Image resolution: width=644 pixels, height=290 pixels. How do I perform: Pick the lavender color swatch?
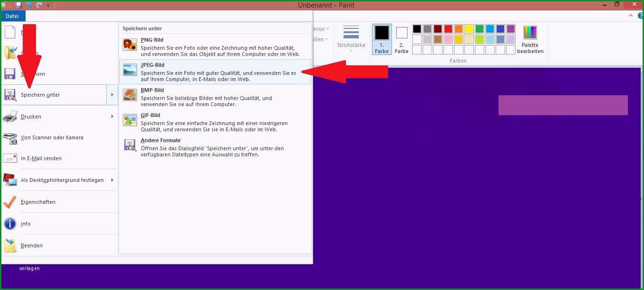[511, 39]
